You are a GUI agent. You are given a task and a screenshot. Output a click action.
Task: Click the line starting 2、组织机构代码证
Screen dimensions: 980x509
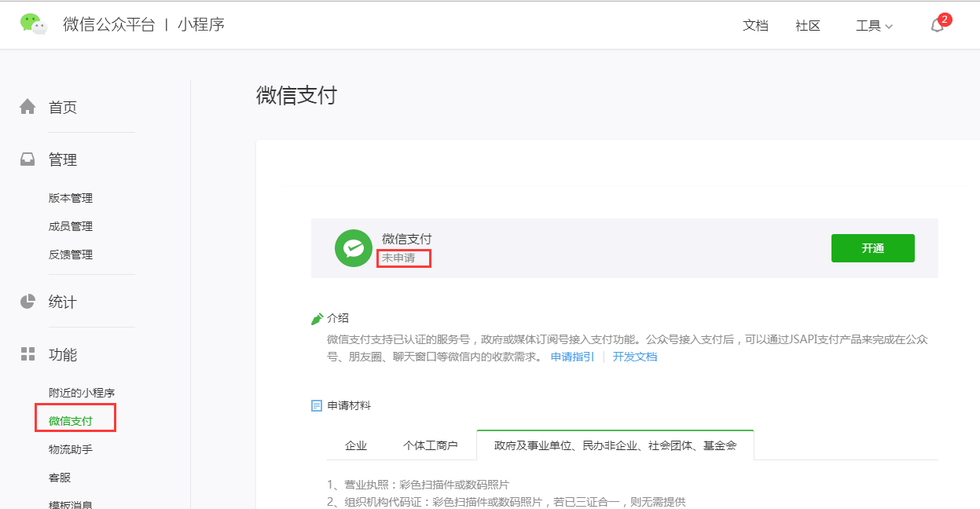(x=506, y=501)
